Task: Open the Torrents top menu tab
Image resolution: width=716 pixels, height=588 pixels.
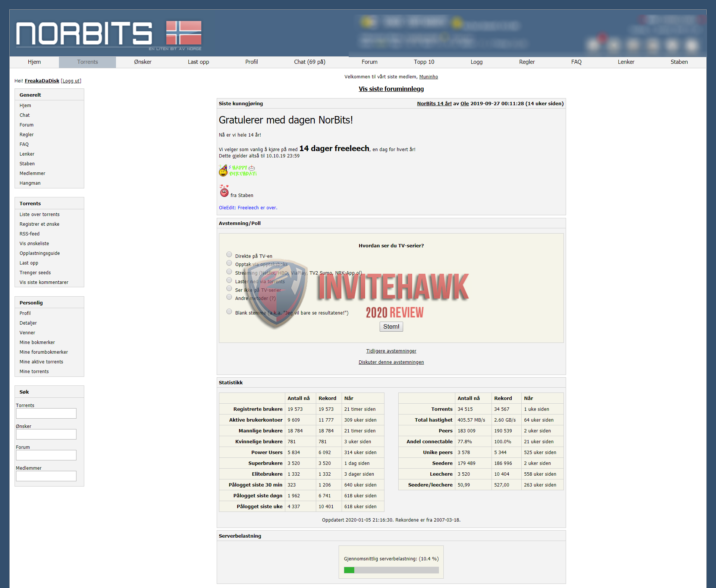Action: (x=88, y=62)
